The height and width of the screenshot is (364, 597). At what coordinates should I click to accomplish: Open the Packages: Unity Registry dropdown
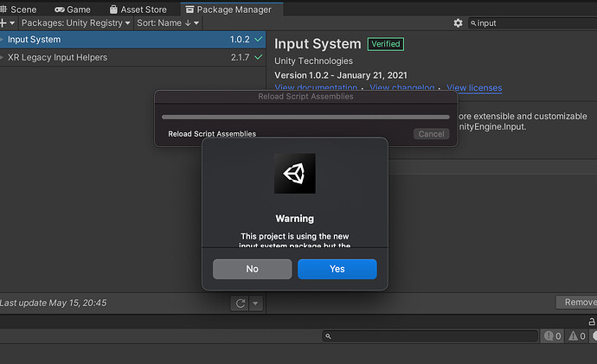[x=76, y=23]
